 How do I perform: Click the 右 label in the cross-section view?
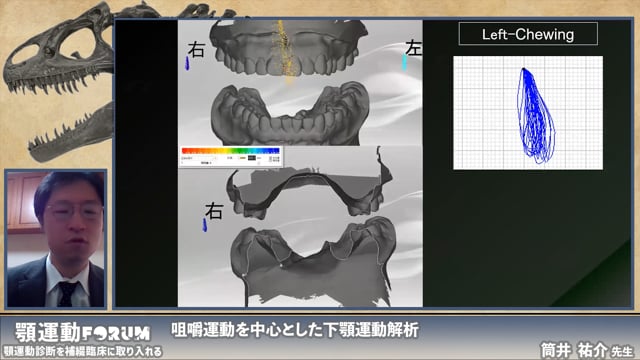(214, 211)
